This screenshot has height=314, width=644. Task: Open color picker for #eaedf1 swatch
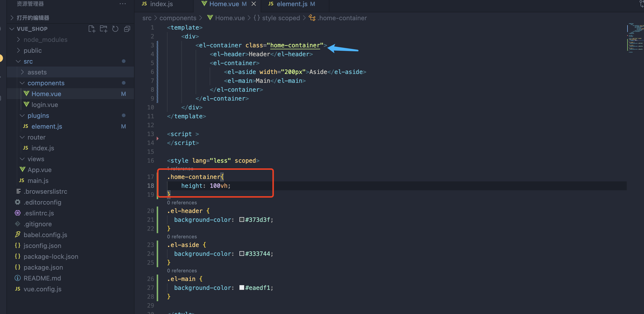[241, 287]
